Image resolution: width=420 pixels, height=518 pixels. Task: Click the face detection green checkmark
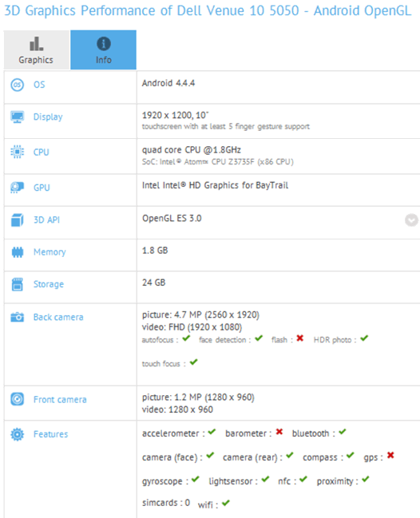click(259, 338)
